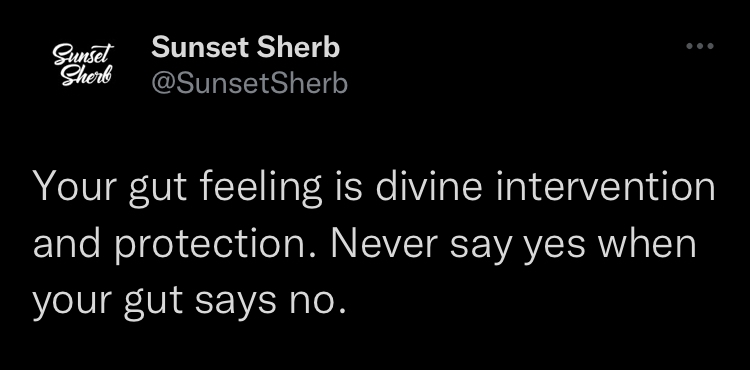Click the word "Your" starting the tweet
This screenshot has height=370, width=750.
(74, 186)
